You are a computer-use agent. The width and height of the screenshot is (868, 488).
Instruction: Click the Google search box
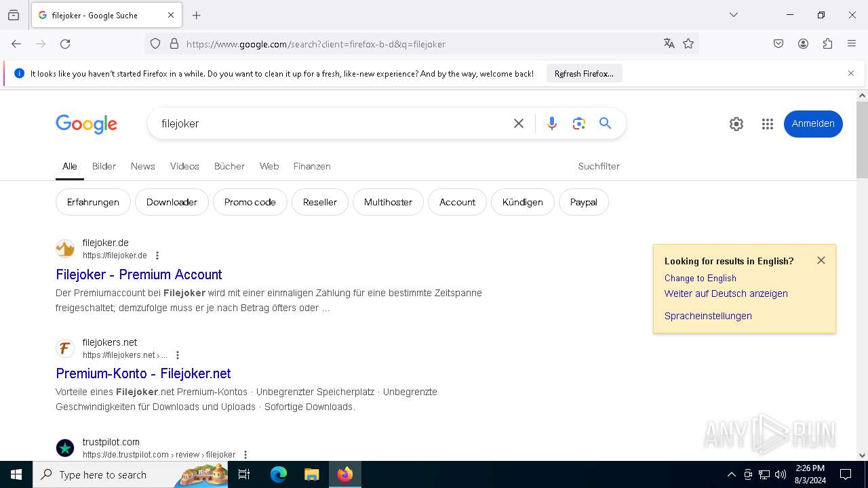click(x=332, y=123)
